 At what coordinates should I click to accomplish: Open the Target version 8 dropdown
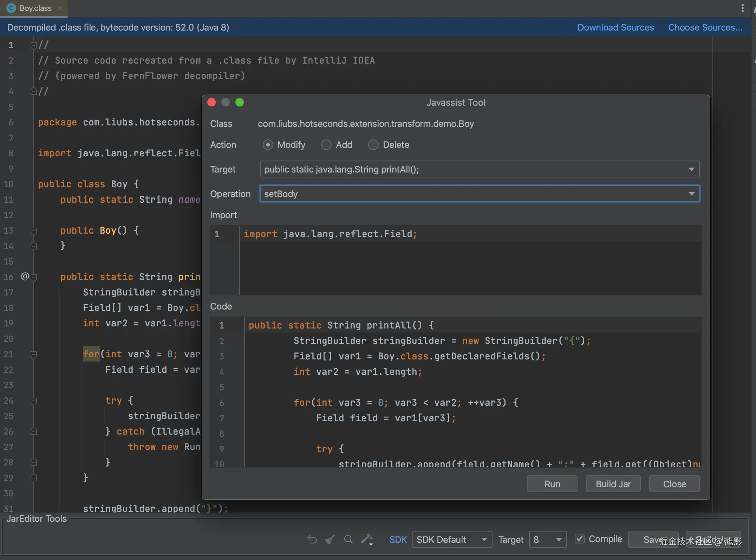tap(547, 539)
